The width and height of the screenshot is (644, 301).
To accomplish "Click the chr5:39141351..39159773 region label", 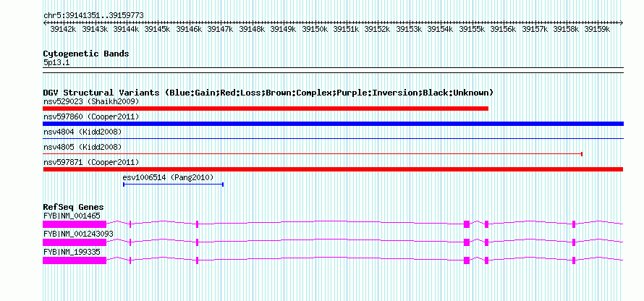I will point(93,16).
